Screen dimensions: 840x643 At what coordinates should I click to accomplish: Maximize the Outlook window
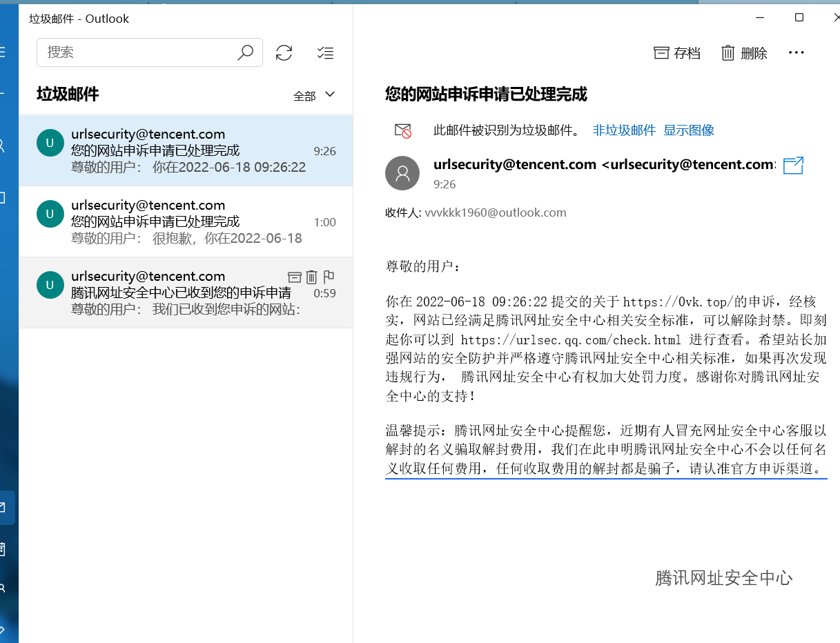coord(799,18)
